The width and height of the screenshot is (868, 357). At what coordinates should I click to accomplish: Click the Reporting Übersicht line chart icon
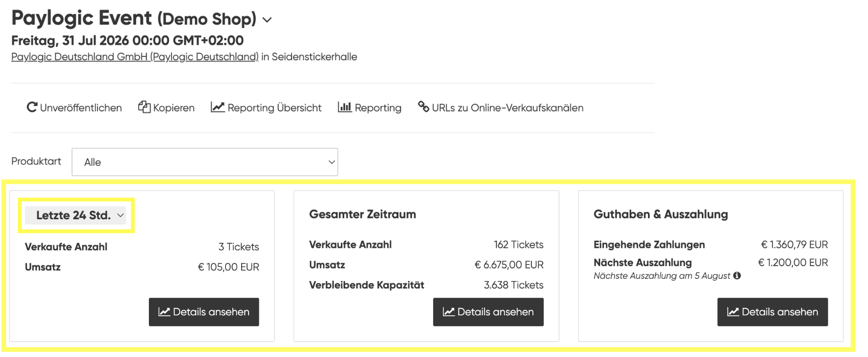point(218,107)
